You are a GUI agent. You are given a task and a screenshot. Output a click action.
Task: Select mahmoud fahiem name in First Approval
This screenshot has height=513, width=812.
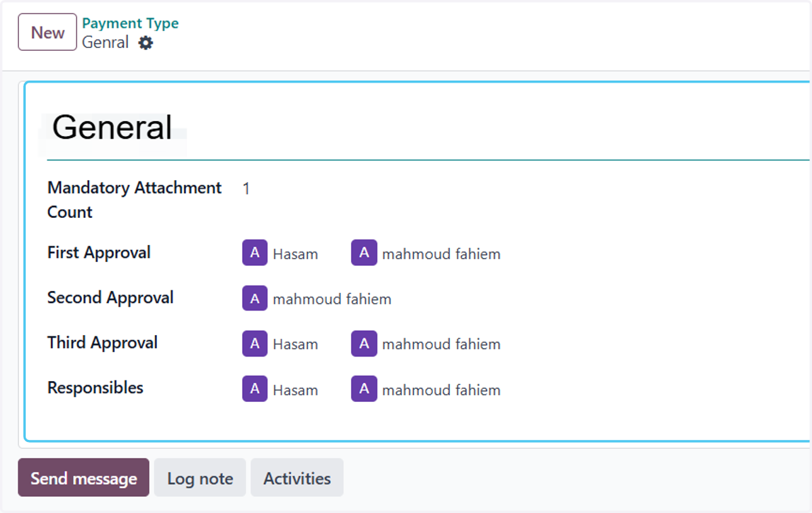441,254
